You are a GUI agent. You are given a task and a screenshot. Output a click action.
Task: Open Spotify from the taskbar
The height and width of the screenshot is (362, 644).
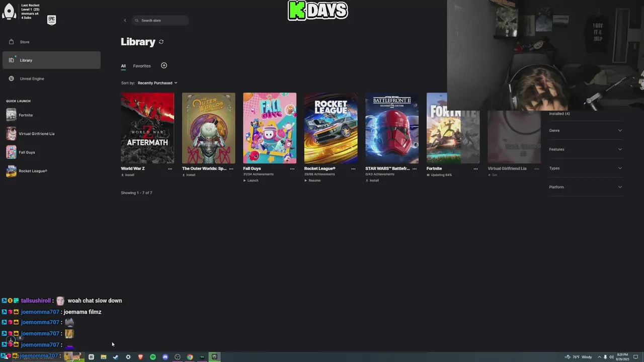pos(153,357)
